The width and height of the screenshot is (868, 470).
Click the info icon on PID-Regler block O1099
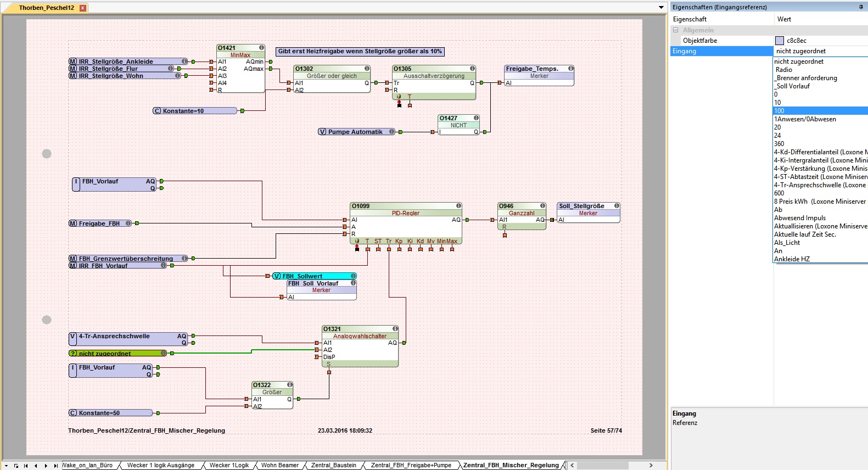click(x=458, y=206)
